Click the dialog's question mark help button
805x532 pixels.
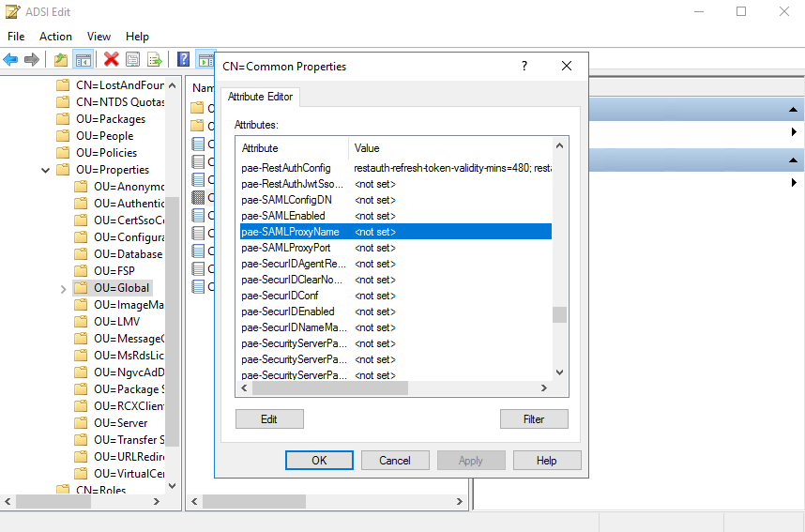pos(524,66)
